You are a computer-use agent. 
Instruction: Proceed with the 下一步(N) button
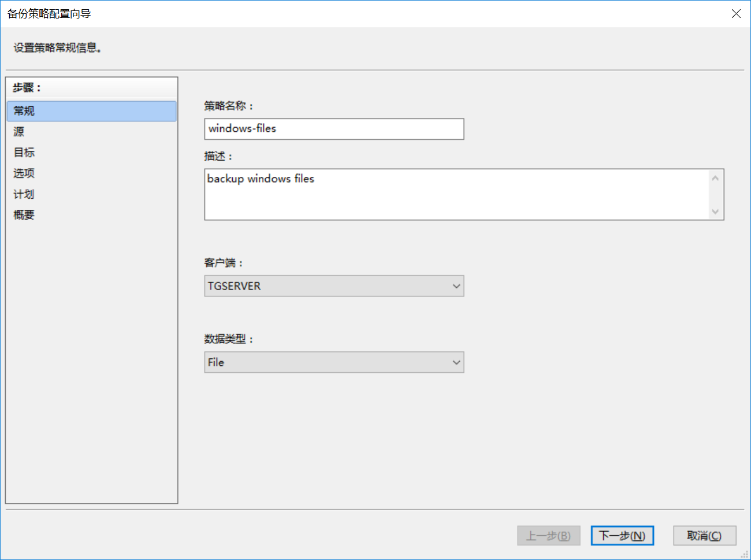tap(622, 536)
